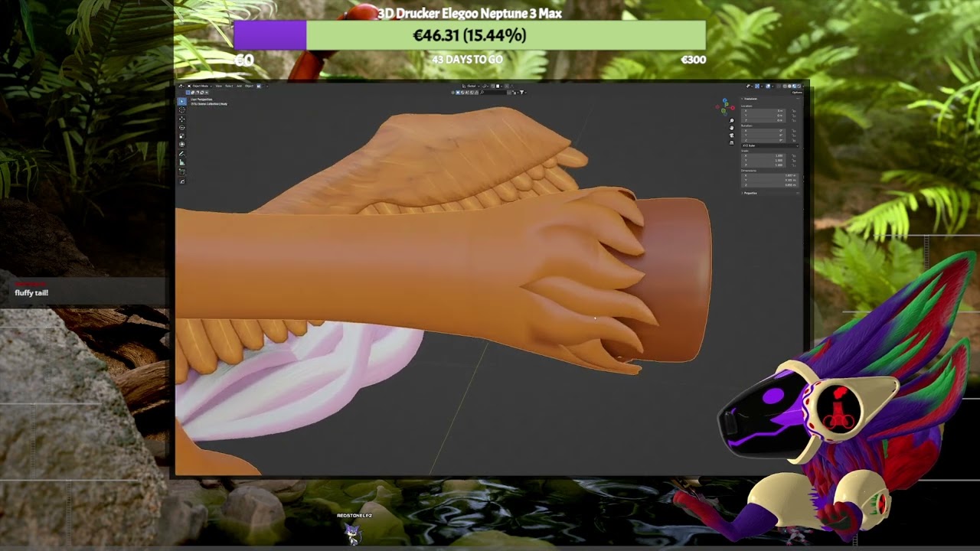Viewport: 980px width, 551px height.
Task: Choose wireframe viewport shading icon
Action: click(x=785, y=86)
